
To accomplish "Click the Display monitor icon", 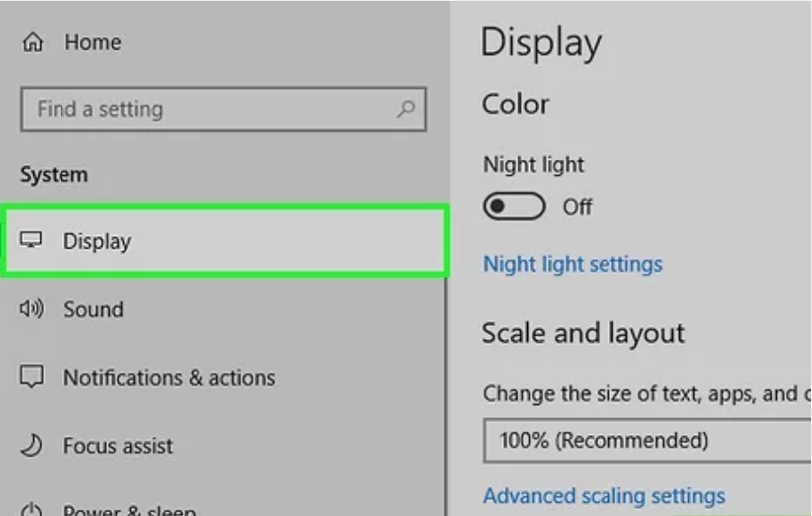I will tap(31, 240).
